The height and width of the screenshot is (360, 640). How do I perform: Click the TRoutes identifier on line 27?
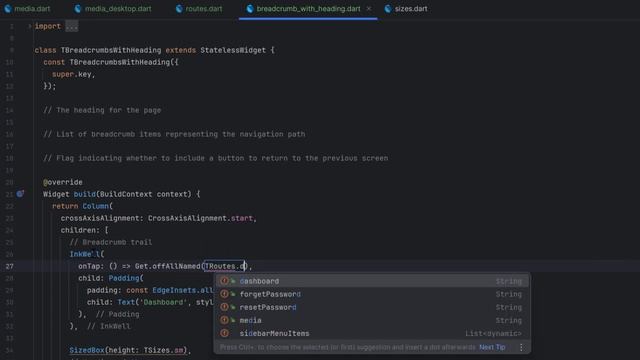click(220, 266)
